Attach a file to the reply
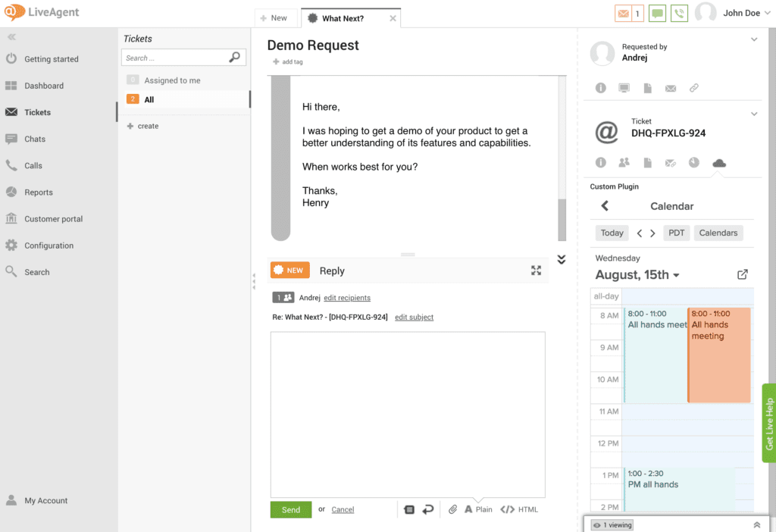The height and width of the screenshot is (532, 776). coord(452,509)
